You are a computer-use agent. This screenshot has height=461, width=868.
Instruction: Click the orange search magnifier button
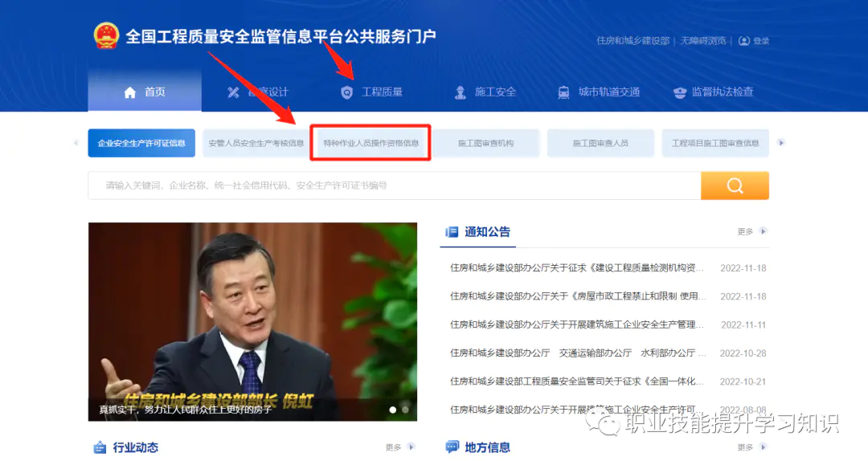(735, 186)
